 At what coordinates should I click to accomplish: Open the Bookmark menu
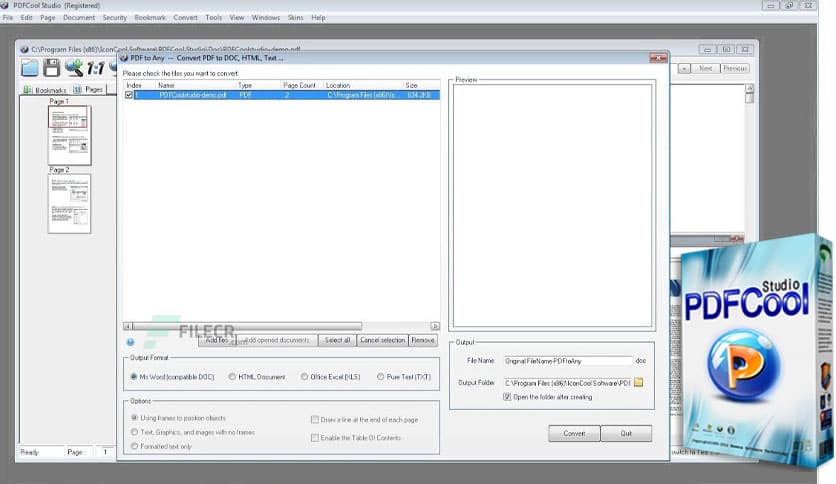[x=150, y=18]
